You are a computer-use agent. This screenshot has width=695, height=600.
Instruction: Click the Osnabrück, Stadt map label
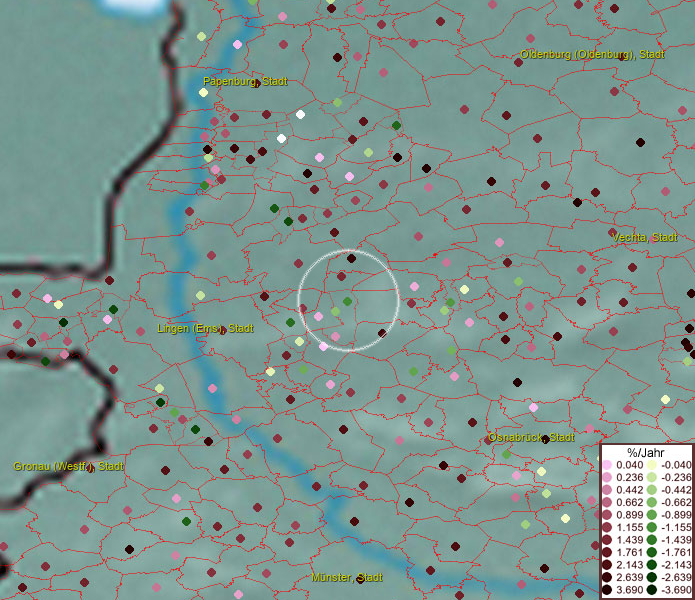[x=531, y=438]
